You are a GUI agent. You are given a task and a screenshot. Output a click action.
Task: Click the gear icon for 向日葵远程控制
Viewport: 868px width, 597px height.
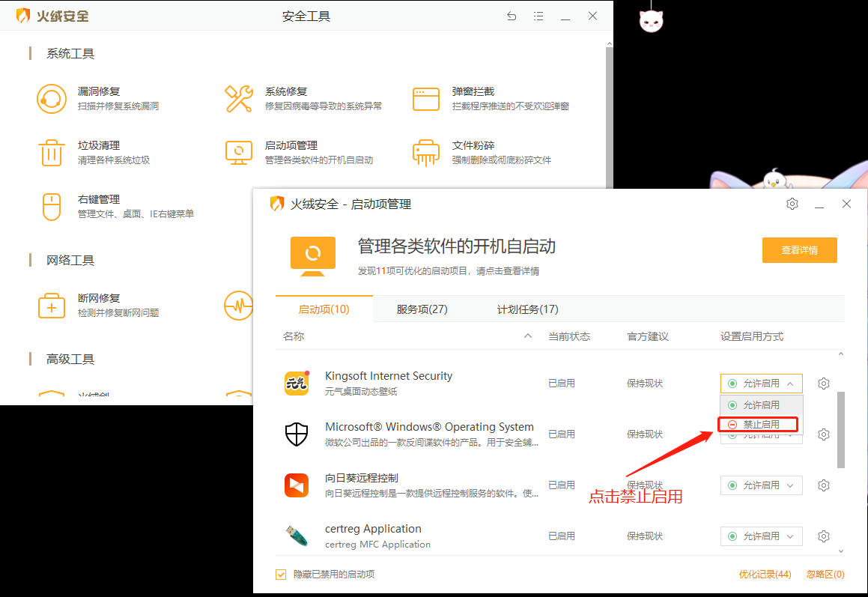click(824, 485)
